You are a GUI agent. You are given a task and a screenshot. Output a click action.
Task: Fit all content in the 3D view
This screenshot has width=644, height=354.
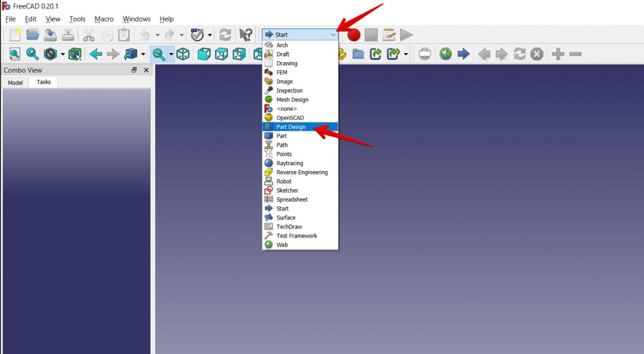pyautogui.click(x=13, y=54)
